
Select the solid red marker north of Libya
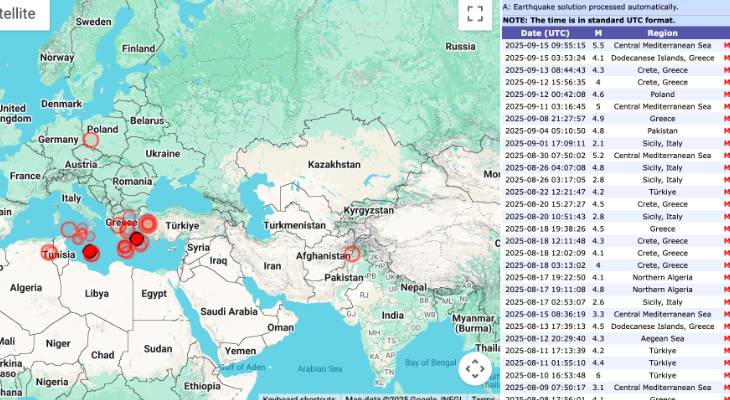point(91,252)
